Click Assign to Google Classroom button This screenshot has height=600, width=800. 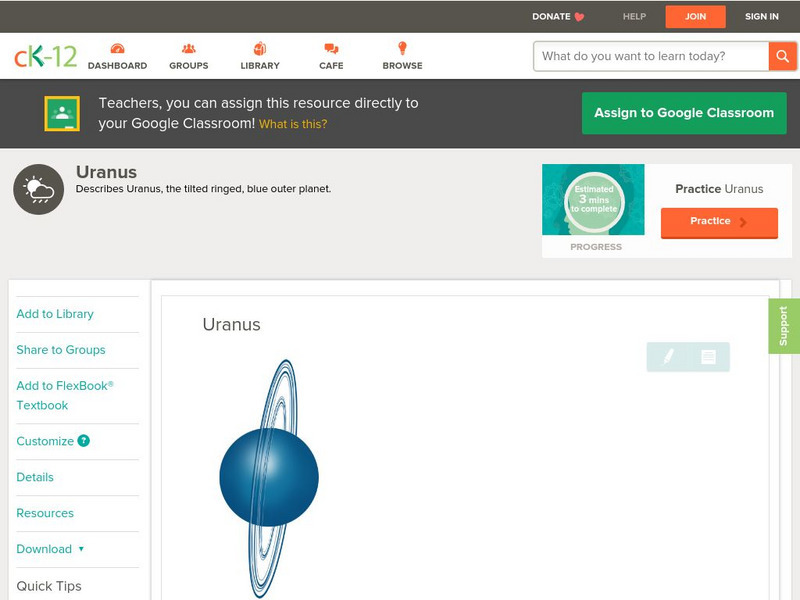[x=684, y=113]
